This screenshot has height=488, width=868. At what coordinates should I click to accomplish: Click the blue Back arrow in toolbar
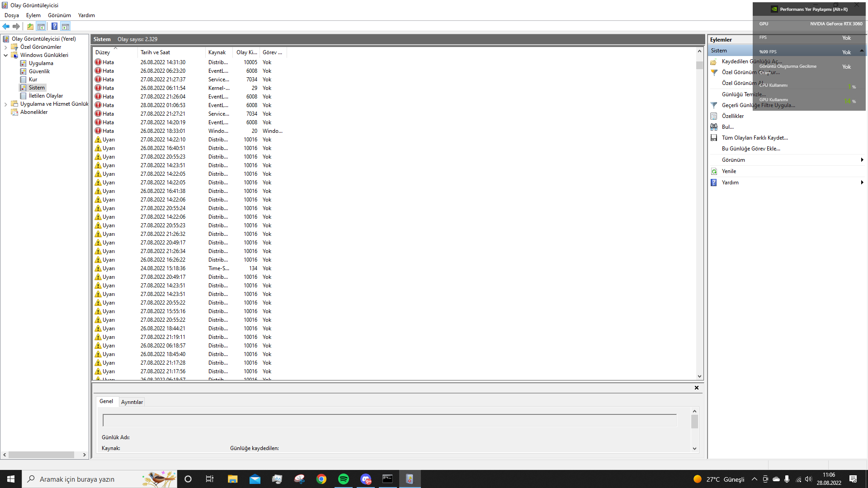point(6,26)
